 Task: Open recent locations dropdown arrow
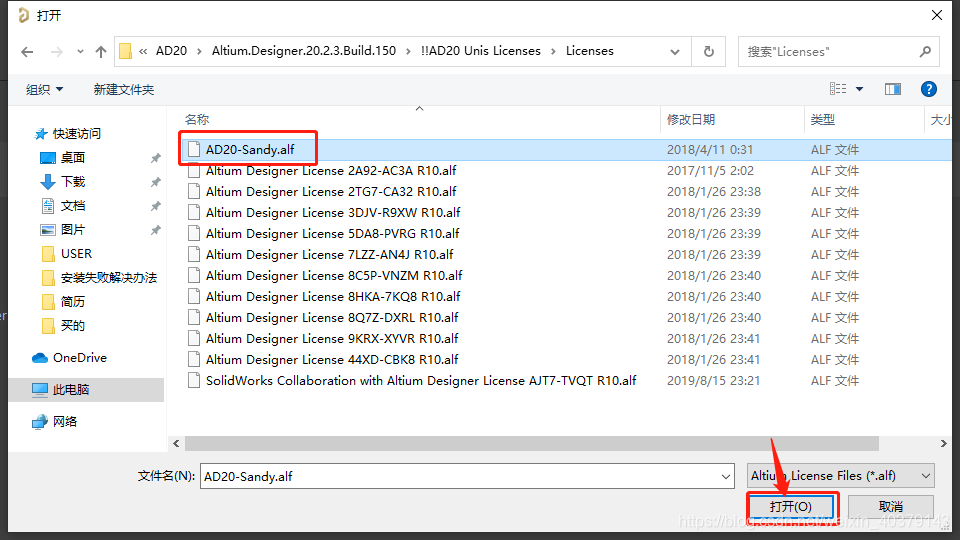coord(80,52)
